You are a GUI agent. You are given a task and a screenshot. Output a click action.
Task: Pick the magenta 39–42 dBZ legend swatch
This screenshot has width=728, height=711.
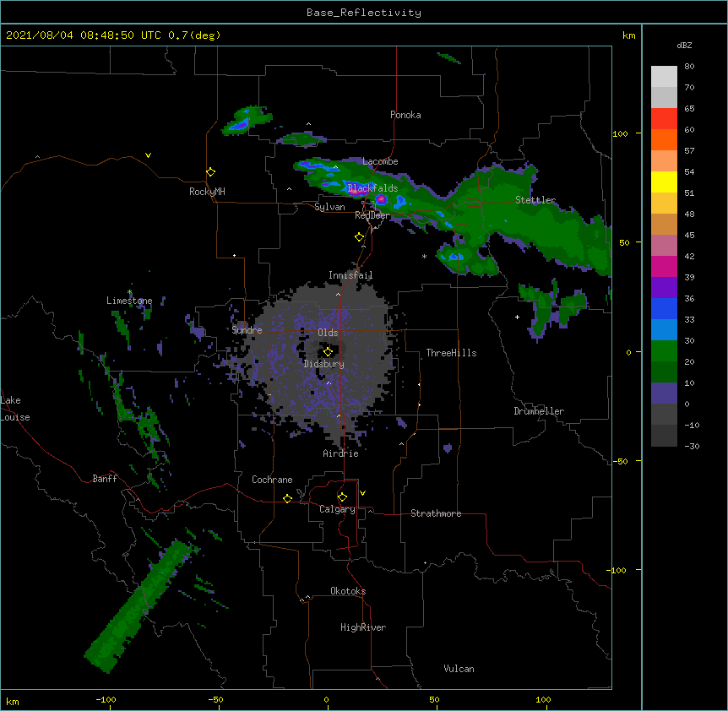[664, 267]
